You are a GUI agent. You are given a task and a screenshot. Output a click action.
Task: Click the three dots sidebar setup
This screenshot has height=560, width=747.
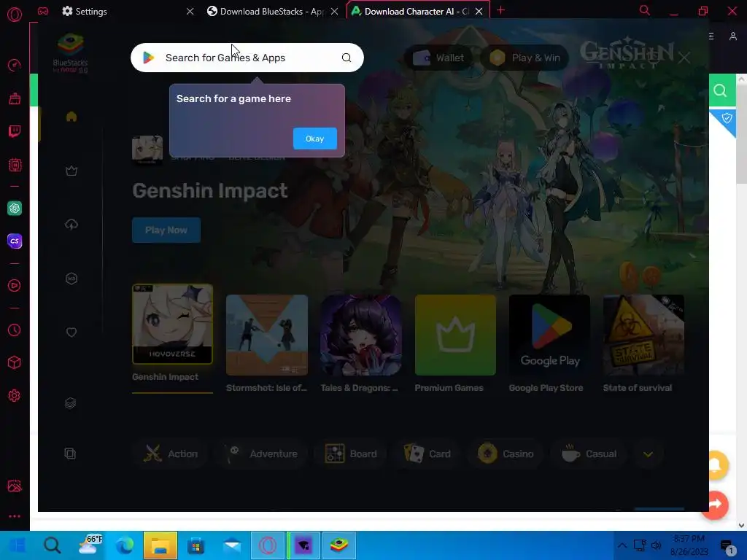click(15, 516)
